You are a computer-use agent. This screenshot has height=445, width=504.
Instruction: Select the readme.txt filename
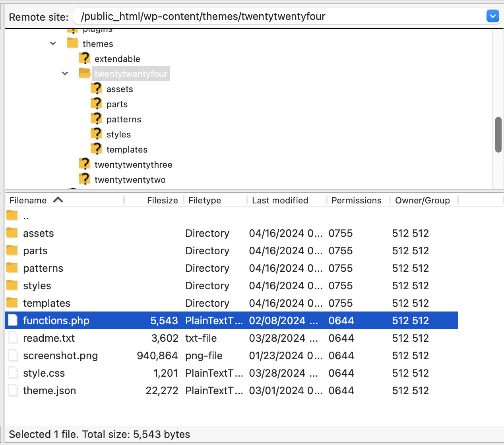(x=49, y=338)
